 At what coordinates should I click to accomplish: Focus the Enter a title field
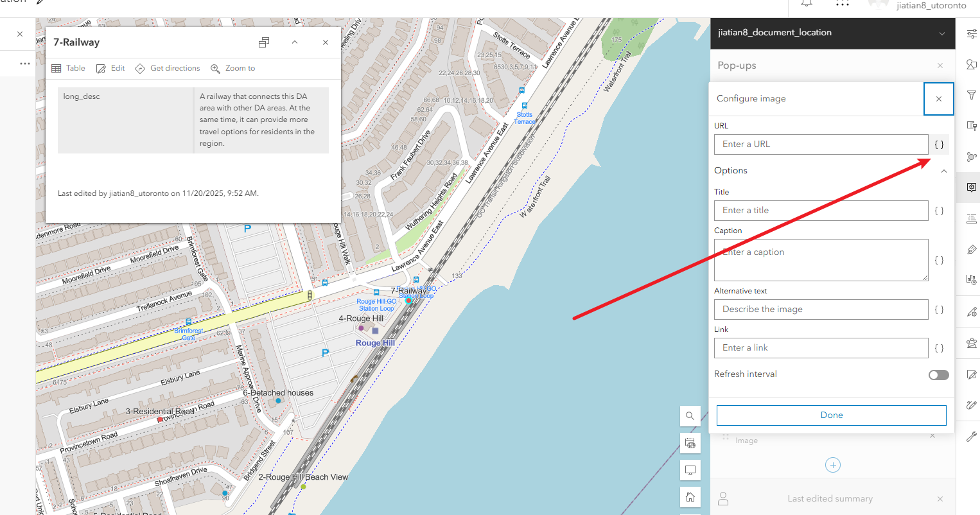point(821,211)
